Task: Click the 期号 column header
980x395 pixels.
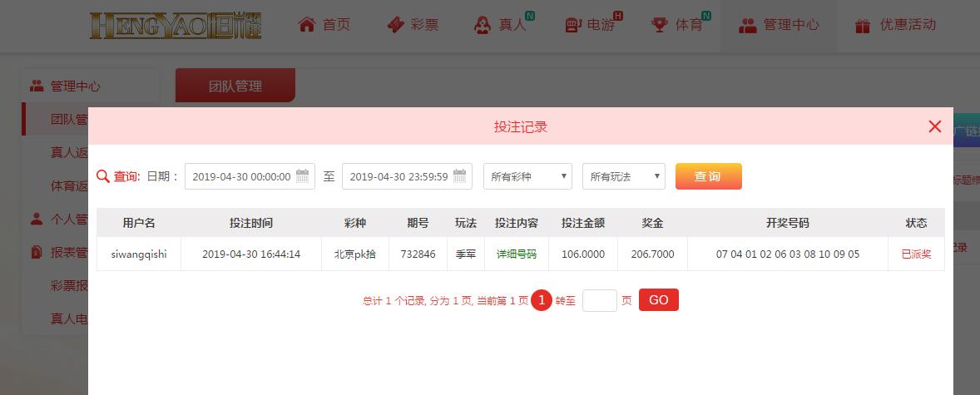Action: tap(418, 223)
